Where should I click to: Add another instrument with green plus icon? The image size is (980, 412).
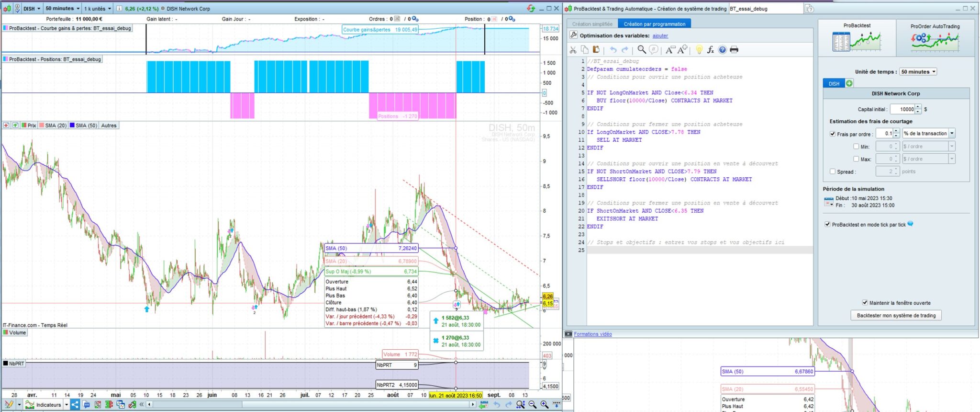click(849, 83)
